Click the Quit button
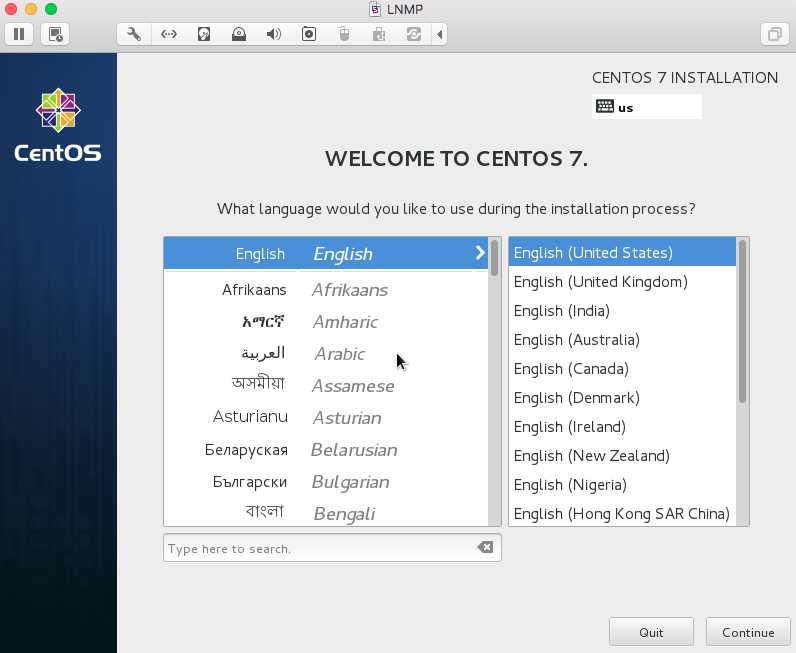Viewport: 796px width, 653px height. pos(651,632)
